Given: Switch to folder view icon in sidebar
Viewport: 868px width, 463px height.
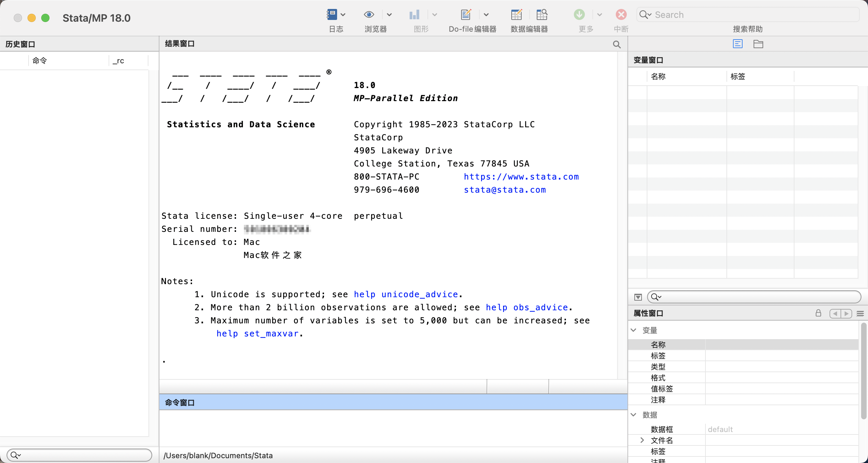Looking at the screenshot, I should coord(758,44).
